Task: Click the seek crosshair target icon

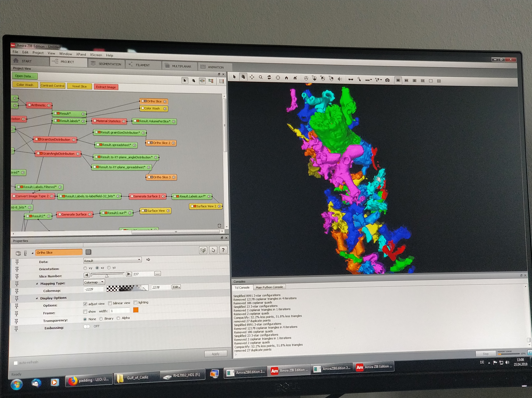Action: 278,78
